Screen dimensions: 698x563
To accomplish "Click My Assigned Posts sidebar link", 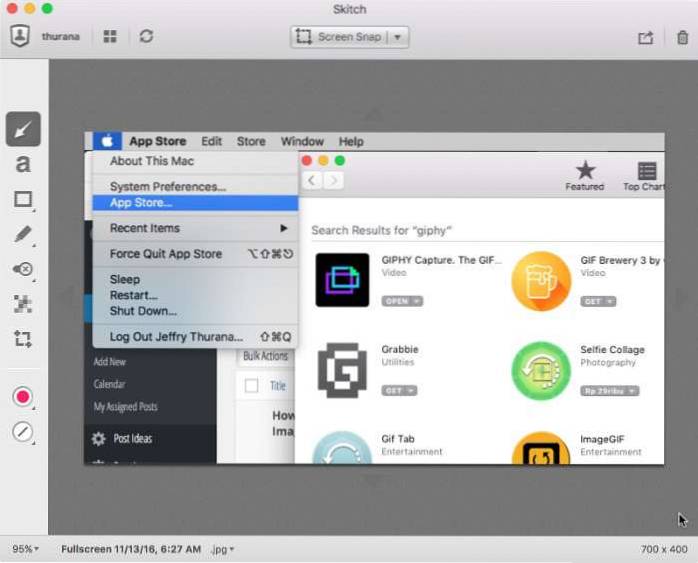I will [x=126, y=406].
